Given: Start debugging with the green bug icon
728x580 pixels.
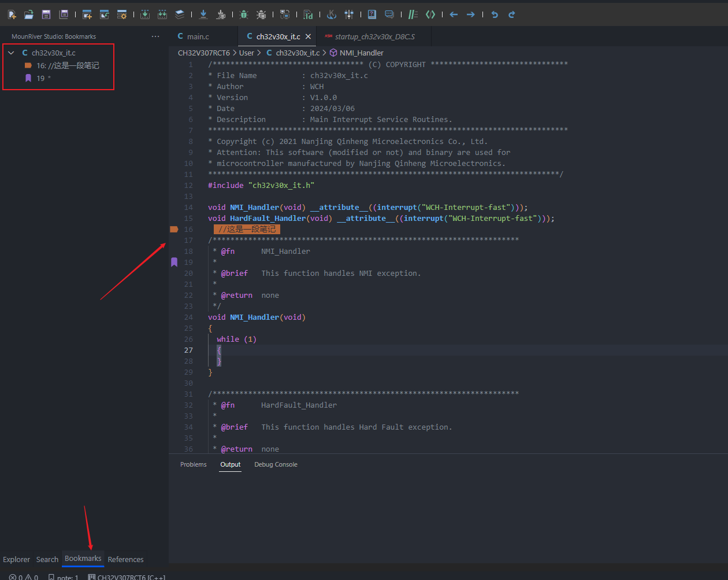Looking at the screenshot, I should pyautogui.click(x=244, y=14).
